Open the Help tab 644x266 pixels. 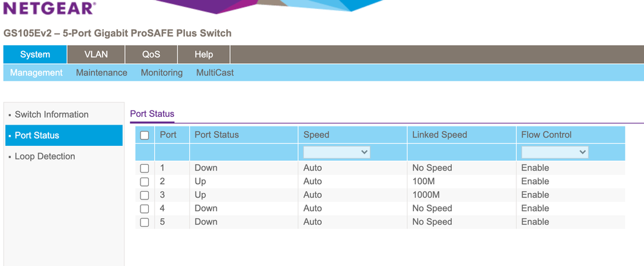point(204,54)
